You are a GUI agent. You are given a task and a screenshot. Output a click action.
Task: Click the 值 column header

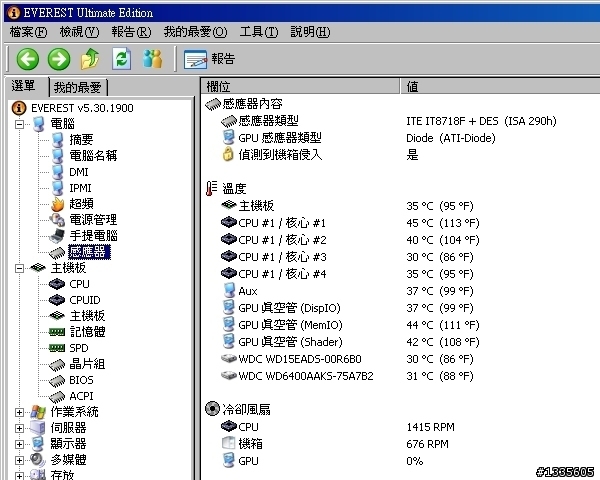[501, 87]
